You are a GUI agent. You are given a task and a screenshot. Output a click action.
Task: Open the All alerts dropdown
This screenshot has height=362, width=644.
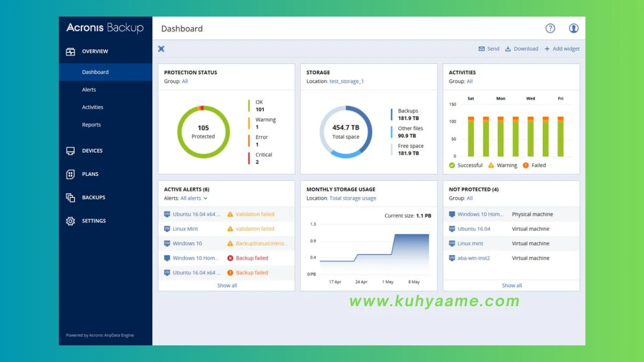(194, 198)
